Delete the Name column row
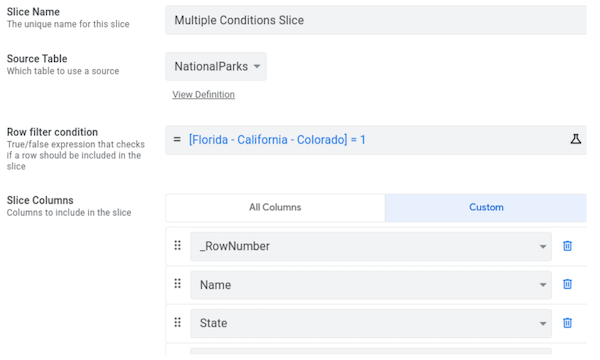Viewport: 600px width, 360px height. pos(567,284)
